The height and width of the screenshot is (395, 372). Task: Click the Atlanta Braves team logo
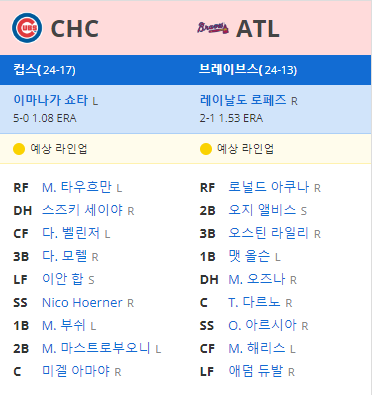click(213, 28)
